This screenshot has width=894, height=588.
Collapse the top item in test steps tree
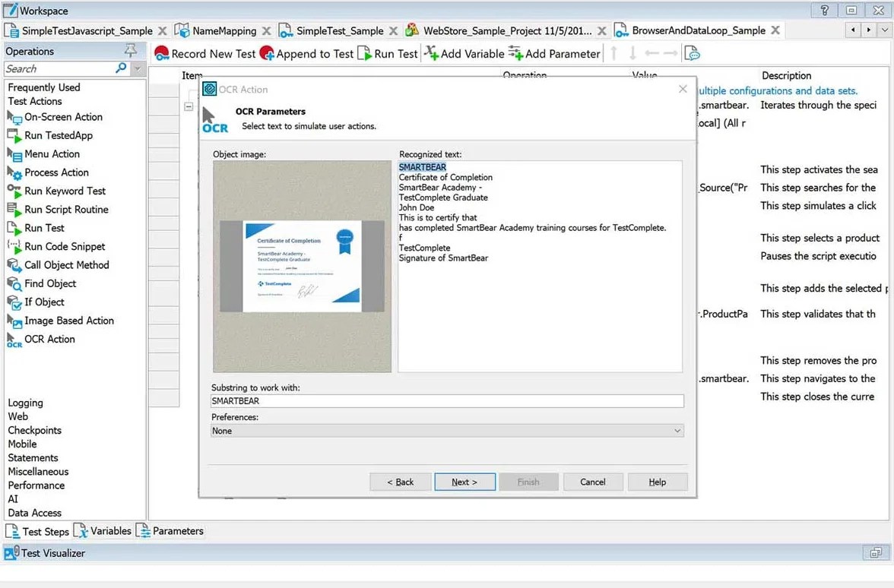(x=188, y=107)
